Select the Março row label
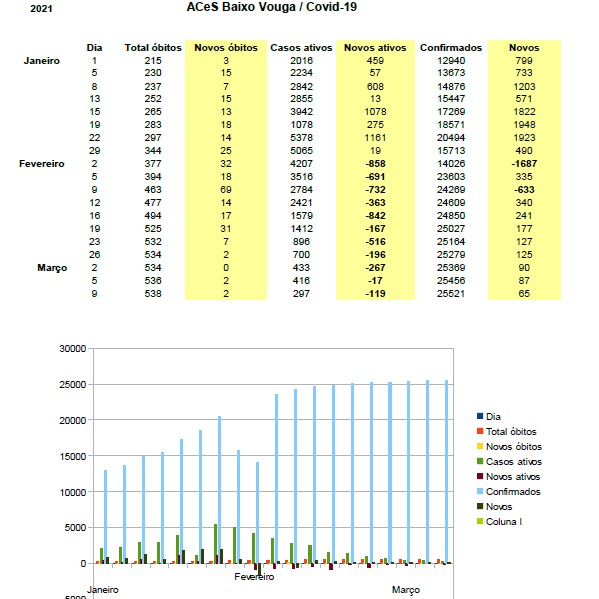The height and width of the screenshot is (599, 599). click(x=52, y=268)
